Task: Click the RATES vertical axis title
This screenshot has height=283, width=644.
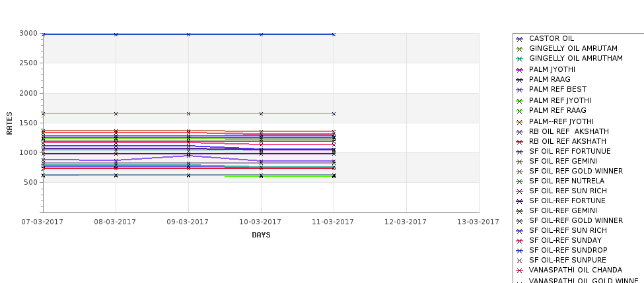Action: pos(9,123)
